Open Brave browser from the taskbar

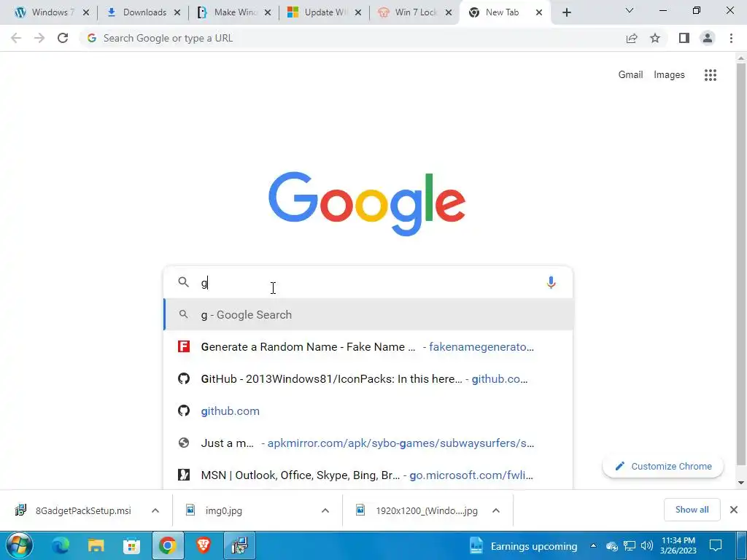point(204,545)
